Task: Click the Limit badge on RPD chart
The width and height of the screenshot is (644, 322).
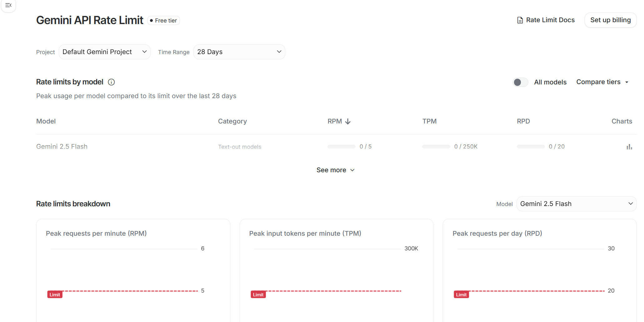Action: pos(461,294)
